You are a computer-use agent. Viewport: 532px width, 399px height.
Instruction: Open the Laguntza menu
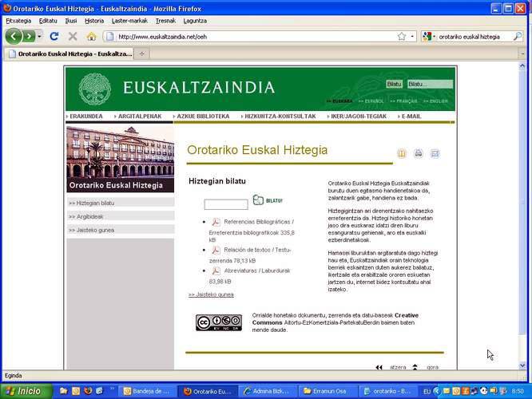195,21
